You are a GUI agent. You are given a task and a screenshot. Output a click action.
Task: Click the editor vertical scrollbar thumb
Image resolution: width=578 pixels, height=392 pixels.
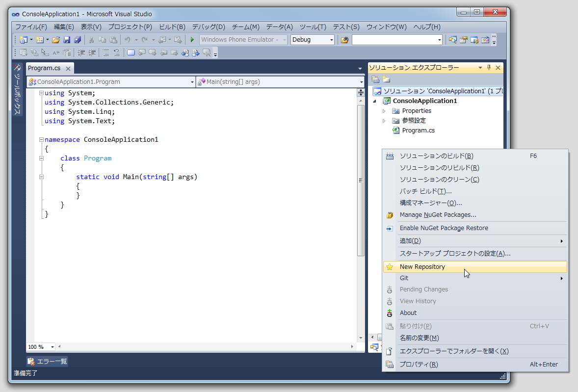pyautogui.click(x=361, y=180)
